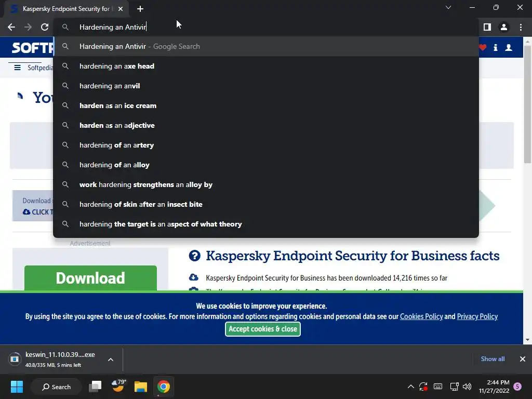This screenshot has width=532, height=399.
Task: Open the Chrome profile menu
Action: [x=504, y=27]
